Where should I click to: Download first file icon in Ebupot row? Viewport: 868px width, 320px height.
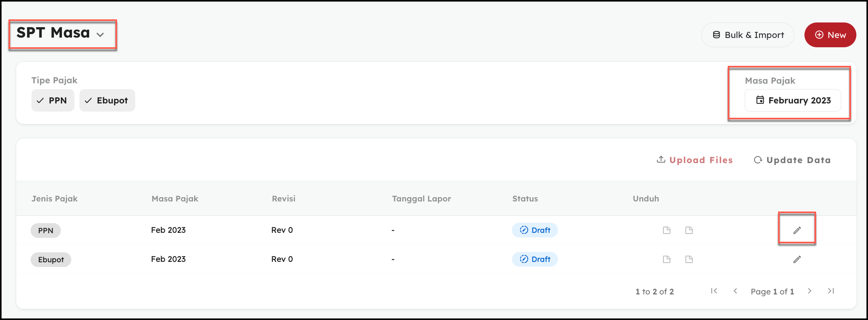tap(666, 260)
